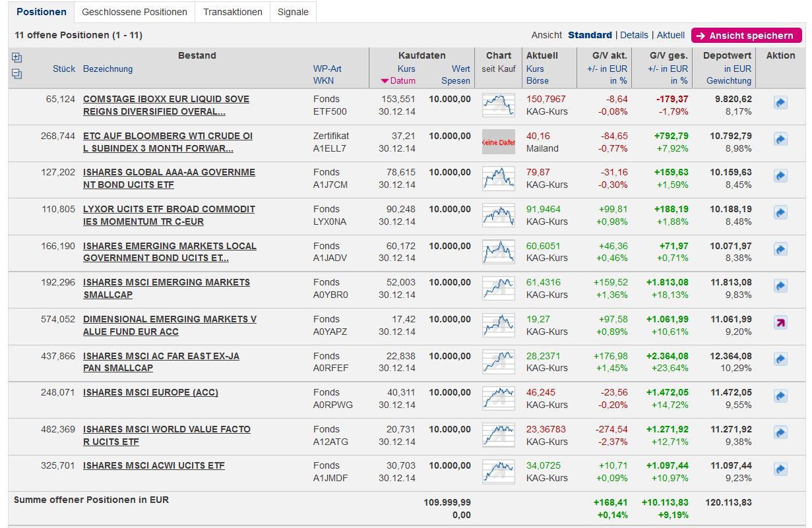Expand all positions with plus icon
Image resolution: width=812 pixels, height=528 pixels.
pos(17,58)
